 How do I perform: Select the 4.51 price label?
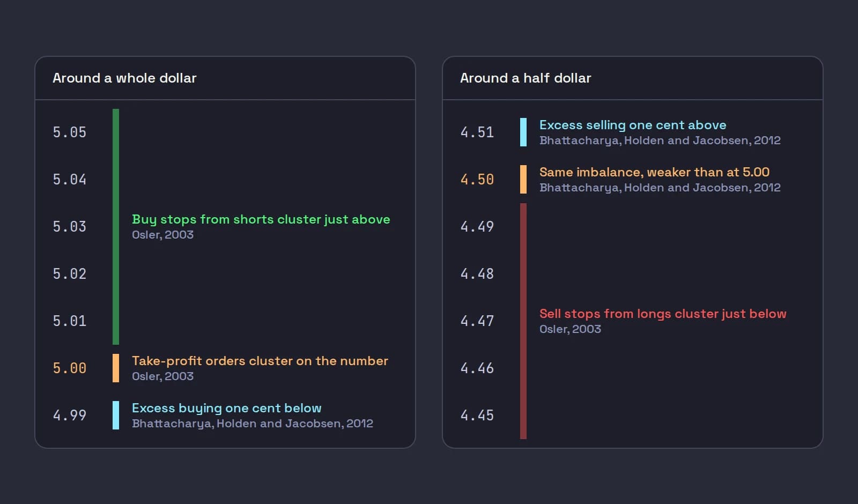click(477, 132)
